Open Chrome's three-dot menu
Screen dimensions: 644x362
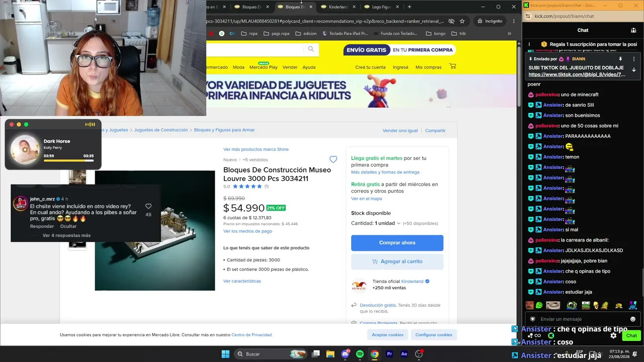(x=514, y=21)
